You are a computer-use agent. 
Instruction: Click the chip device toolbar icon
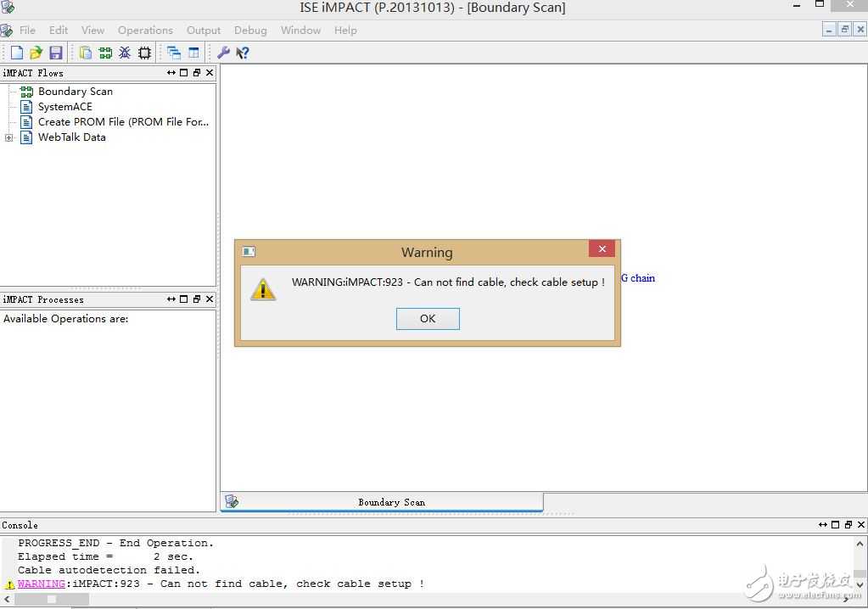144,53
